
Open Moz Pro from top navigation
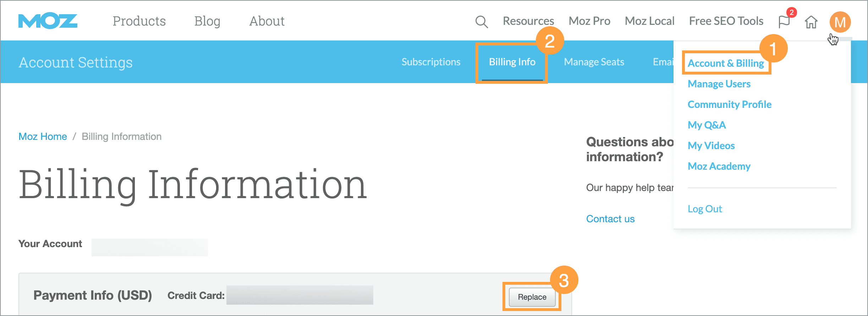click(589, 21)
